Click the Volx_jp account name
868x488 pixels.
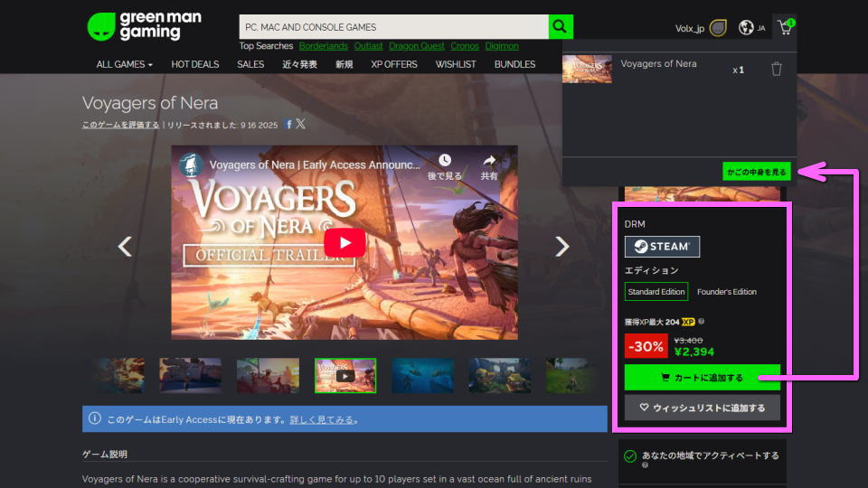(x=689, y=28)
